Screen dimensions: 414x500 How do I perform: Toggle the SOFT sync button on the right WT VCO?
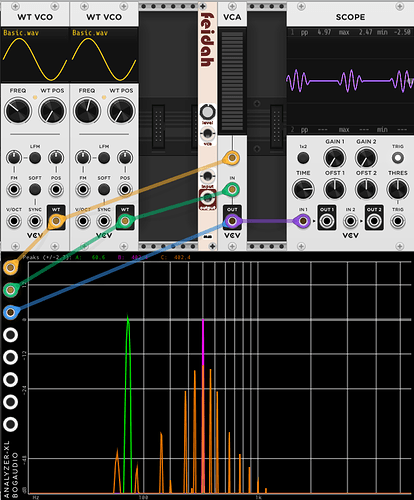[x=104, y=189]
